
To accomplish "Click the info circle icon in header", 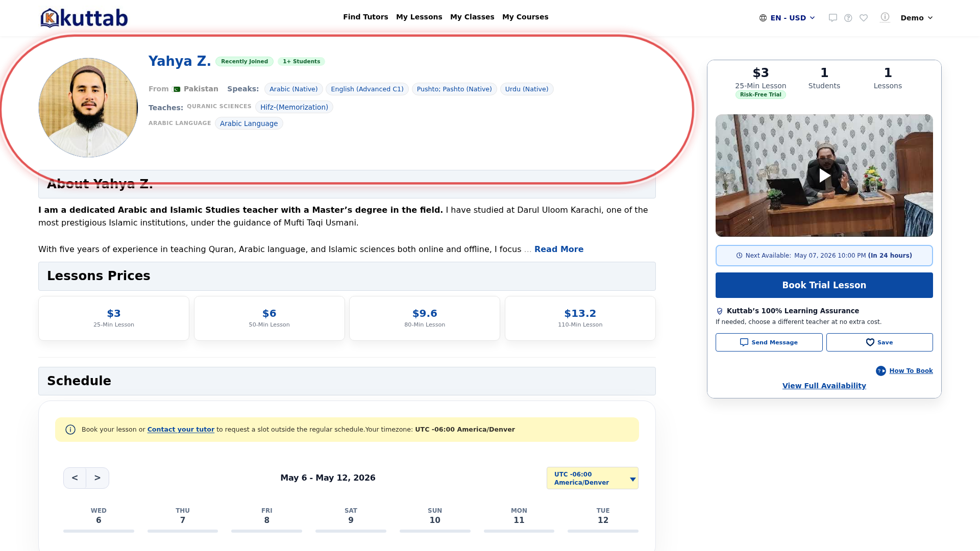I will (885, 17).
